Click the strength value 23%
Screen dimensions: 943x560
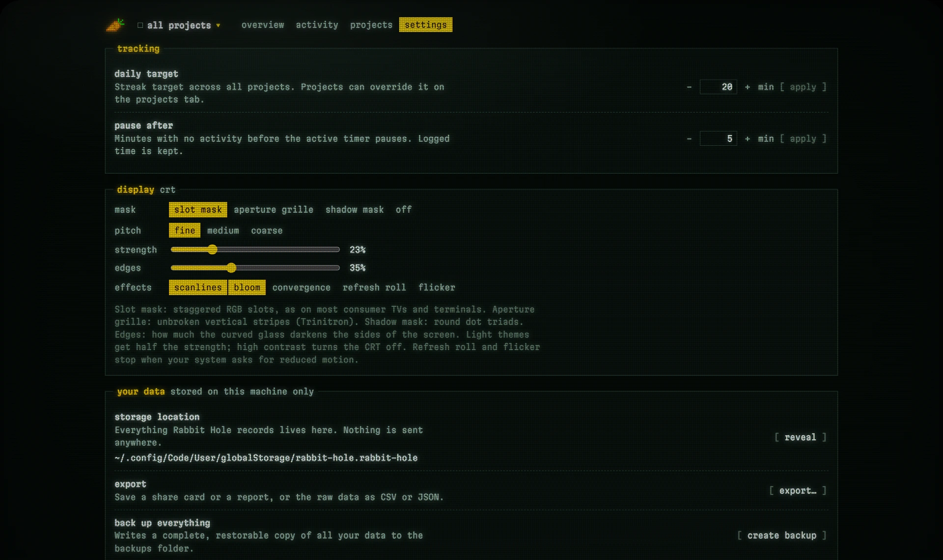[x=358, y=250]
